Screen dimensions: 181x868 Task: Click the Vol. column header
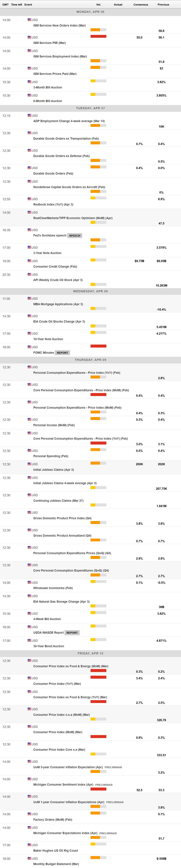coord(98,5)
